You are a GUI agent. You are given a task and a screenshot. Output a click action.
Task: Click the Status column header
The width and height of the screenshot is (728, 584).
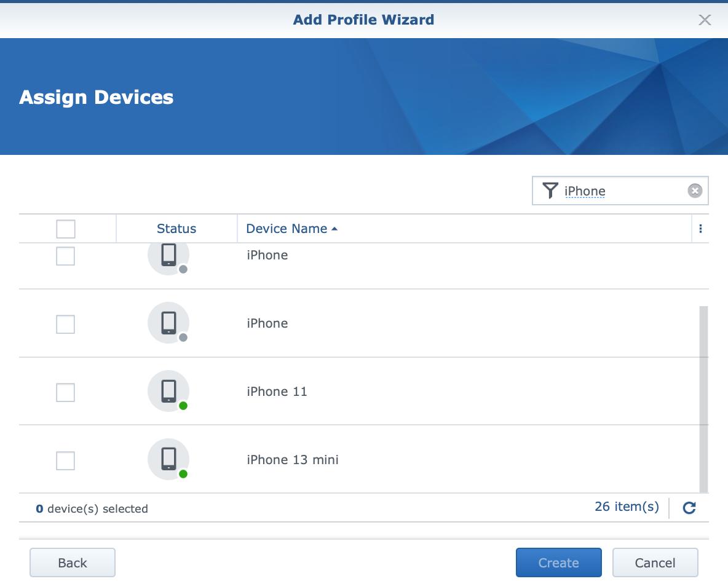click(x=176, y=229)
